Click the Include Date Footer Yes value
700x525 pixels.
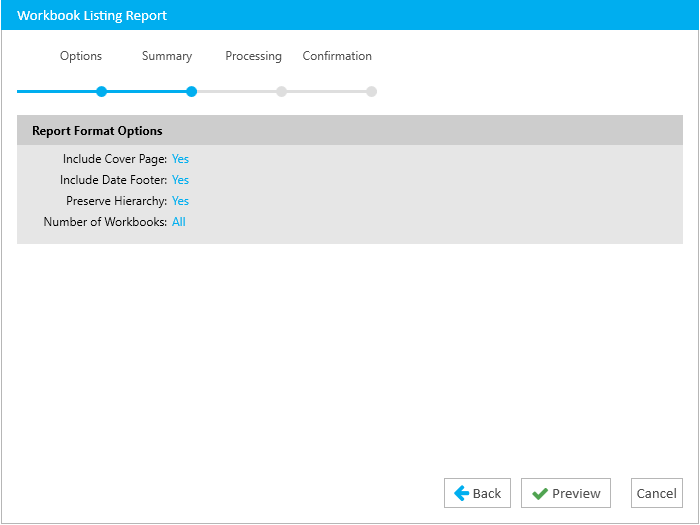[x=180, y=180]
